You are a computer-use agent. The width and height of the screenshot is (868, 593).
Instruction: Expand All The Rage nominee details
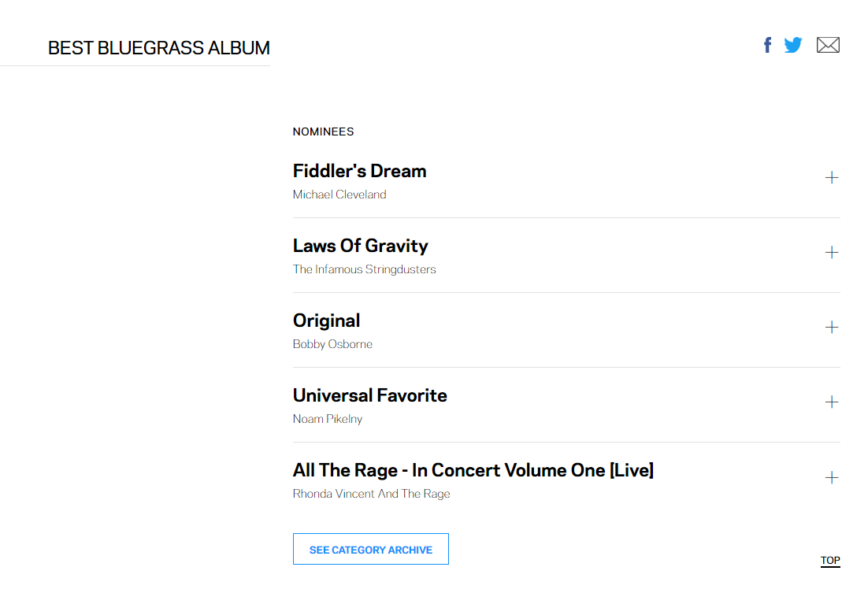click(831, 478)
